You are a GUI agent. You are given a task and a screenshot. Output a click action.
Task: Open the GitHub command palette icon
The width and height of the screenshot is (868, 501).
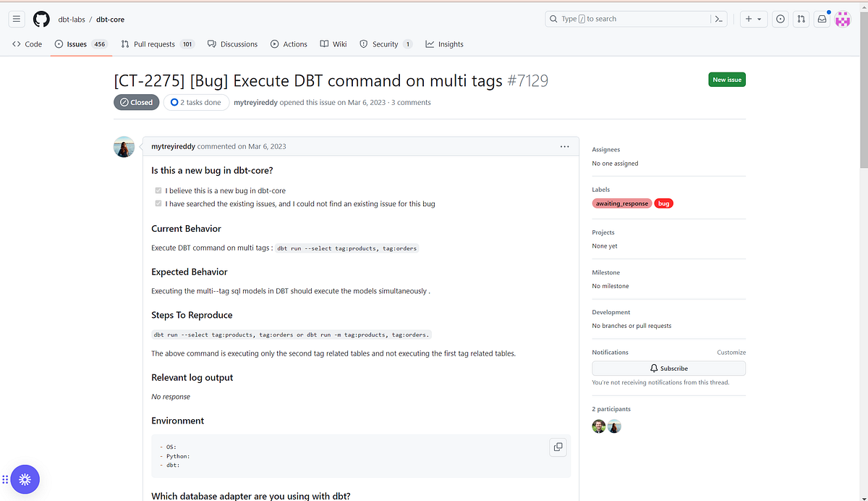click(718, 18)
